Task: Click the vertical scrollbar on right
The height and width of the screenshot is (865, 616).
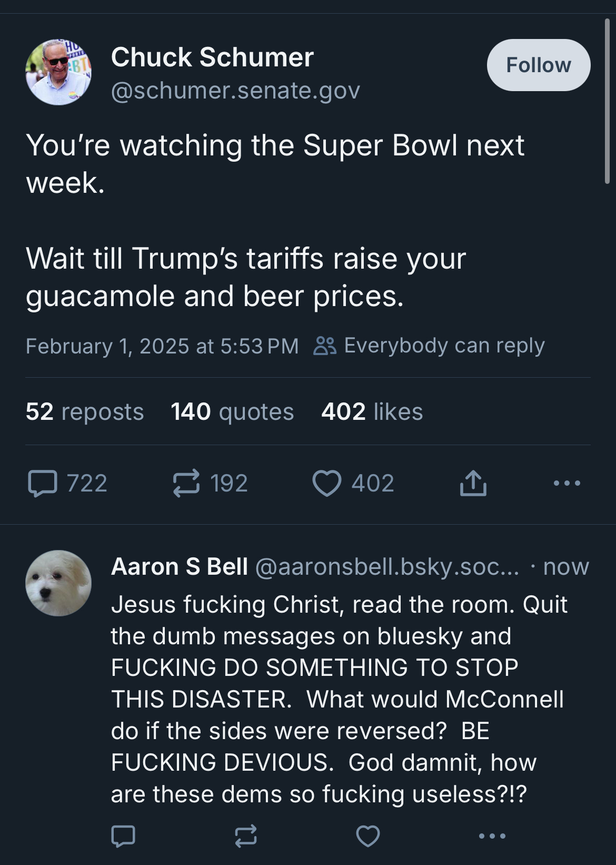Action: [607, 100]
